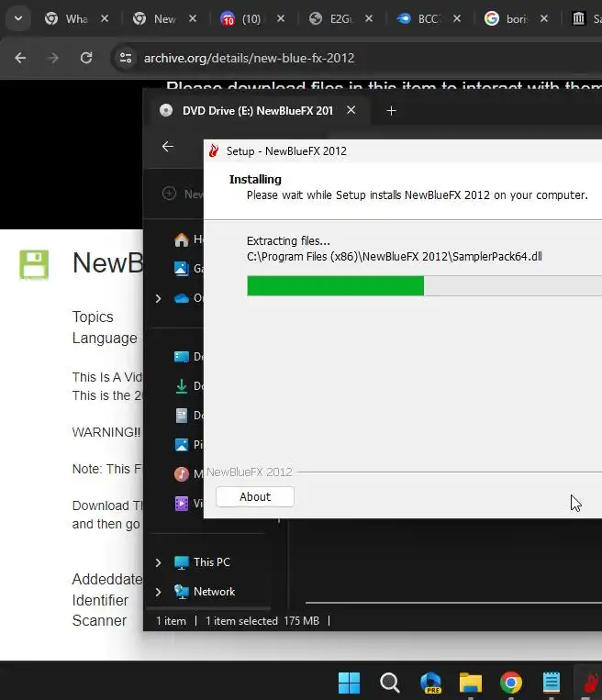Add a new File Explorer tab
Image resolution: width=602 pixels, height=700 pixels.
(391, 111)
